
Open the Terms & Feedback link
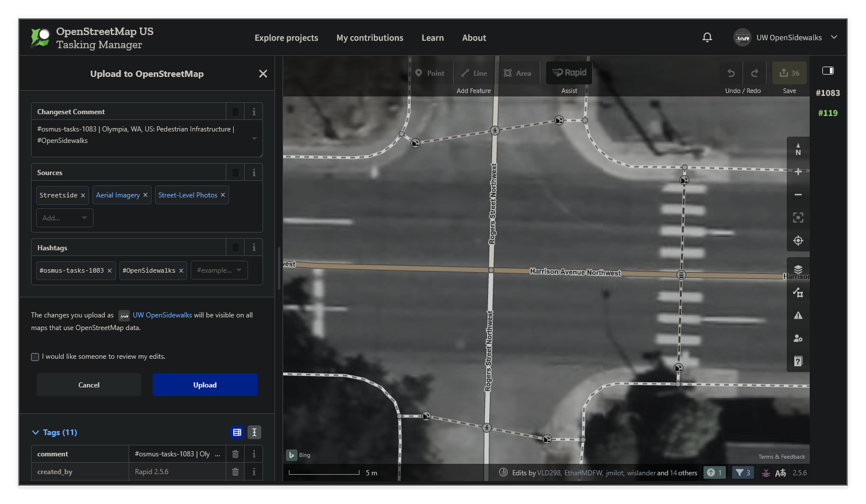[782, 456]
